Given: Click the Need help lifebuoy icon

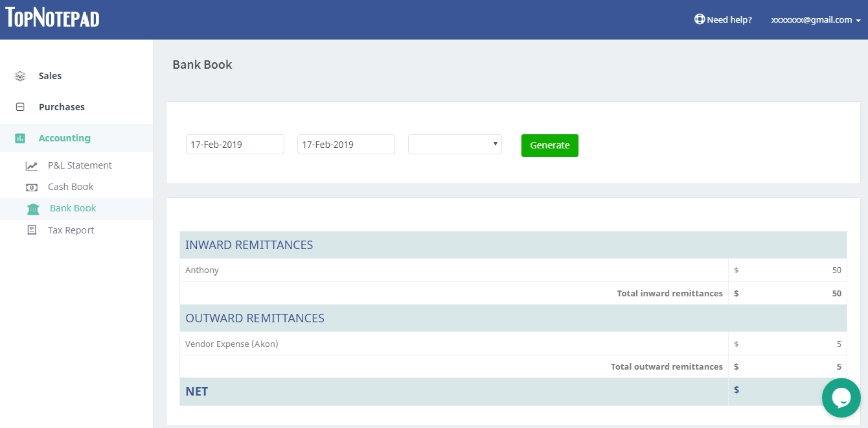Looking at the screenshot, I should click(x=699, y=19).
